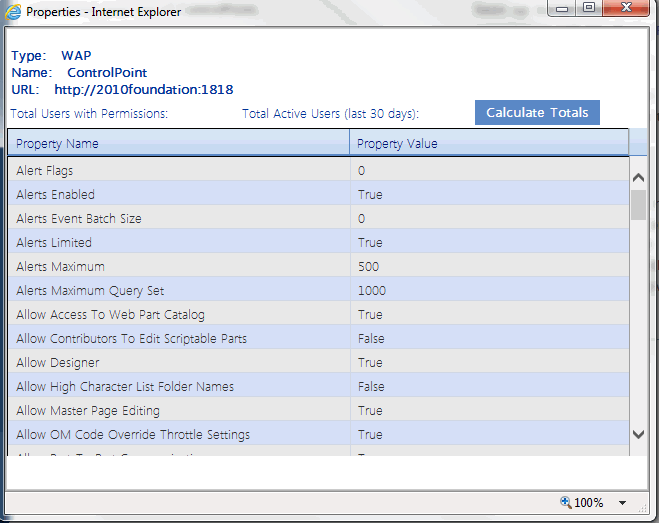Image resolution: width=659 pixels, height=523 pixels.
Task: Click the Internet Explorer logo icon
Action: (x=13, y=12)
